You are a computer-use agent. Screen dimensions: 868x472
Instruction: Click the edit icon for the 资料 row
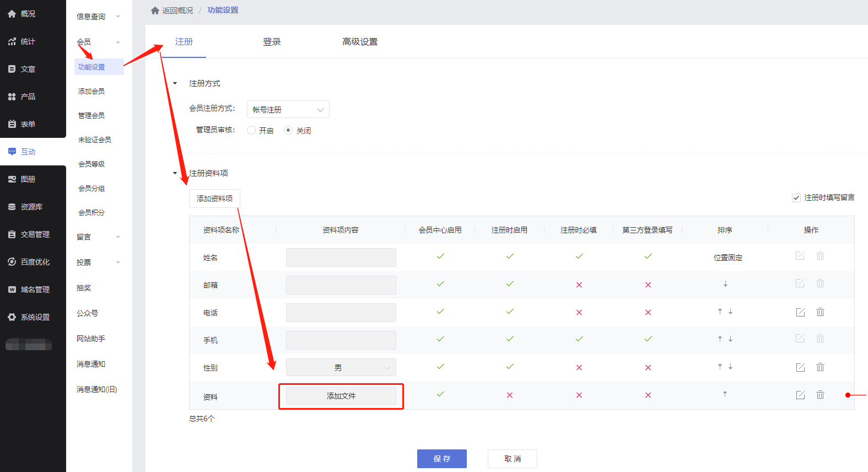[800, 395]
